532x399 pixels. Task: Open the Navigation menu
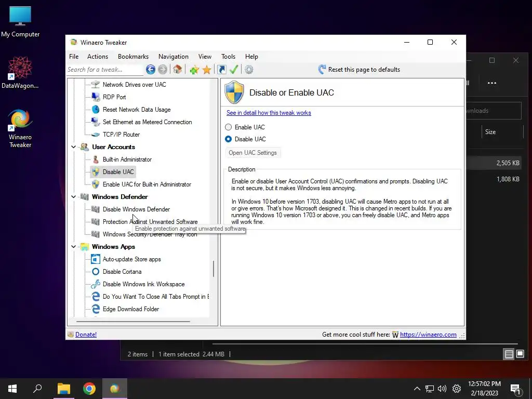tap(174, 57)
